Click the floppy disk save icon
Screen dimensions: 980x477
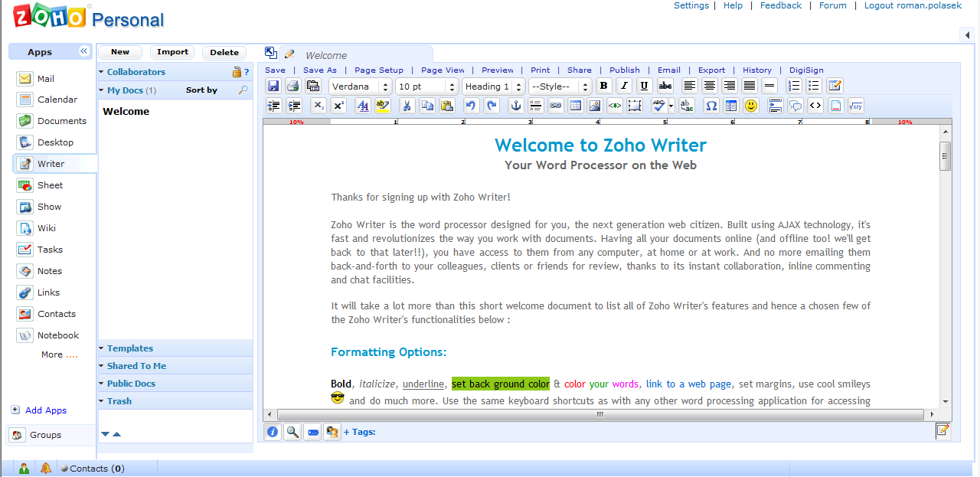[273, 86]
